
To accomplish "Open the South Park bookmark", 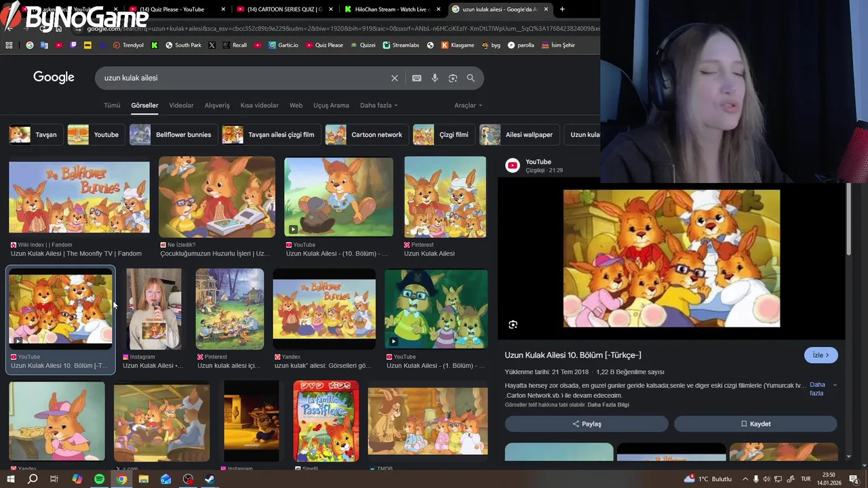I will point(183,45).
